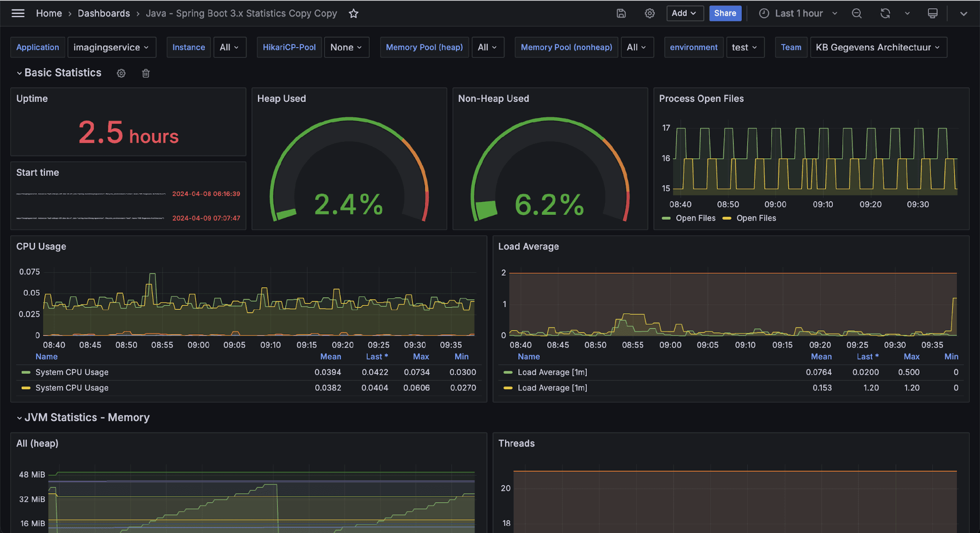Save the dashboard
The image size is (980, 533).
pyautogui.click(x=621, y=13)
